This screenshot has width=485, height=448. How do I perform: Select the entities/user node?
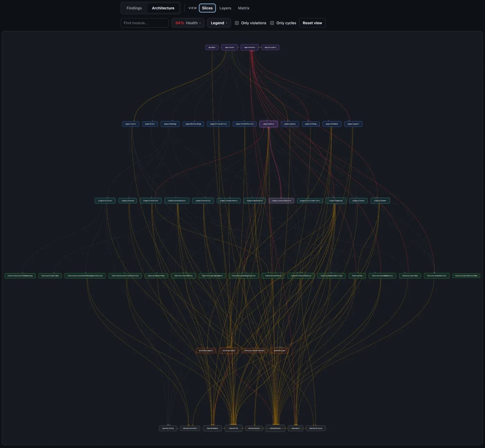(280, 351)
